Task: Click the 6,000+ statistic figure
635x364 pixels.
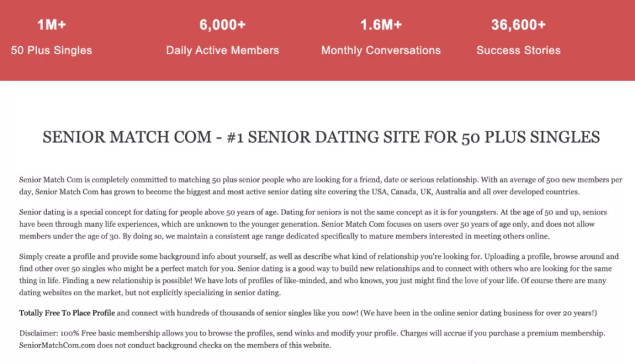Action: pyautogui.click(x=222, y=25)
